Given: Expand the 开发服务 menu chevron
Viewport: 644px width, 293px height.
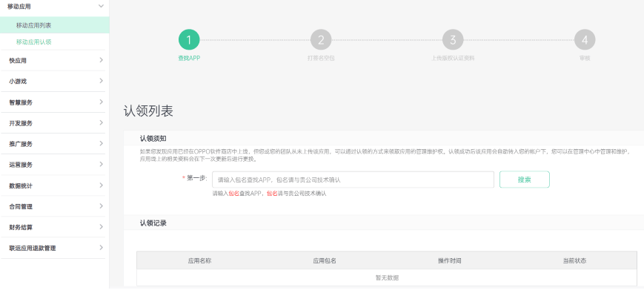Looking at the screenshot, I should click(101, 123).
